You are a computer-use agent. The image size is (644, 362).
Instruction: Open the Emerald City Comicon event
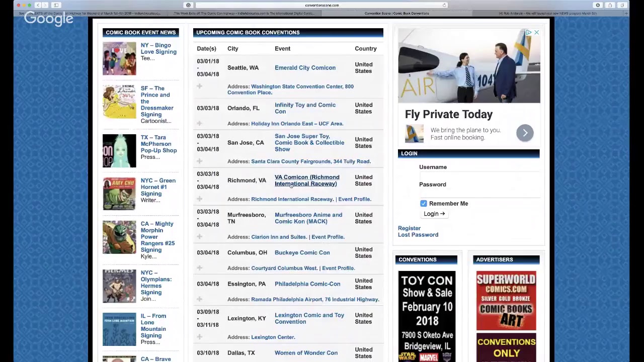(x=305, y=68)
